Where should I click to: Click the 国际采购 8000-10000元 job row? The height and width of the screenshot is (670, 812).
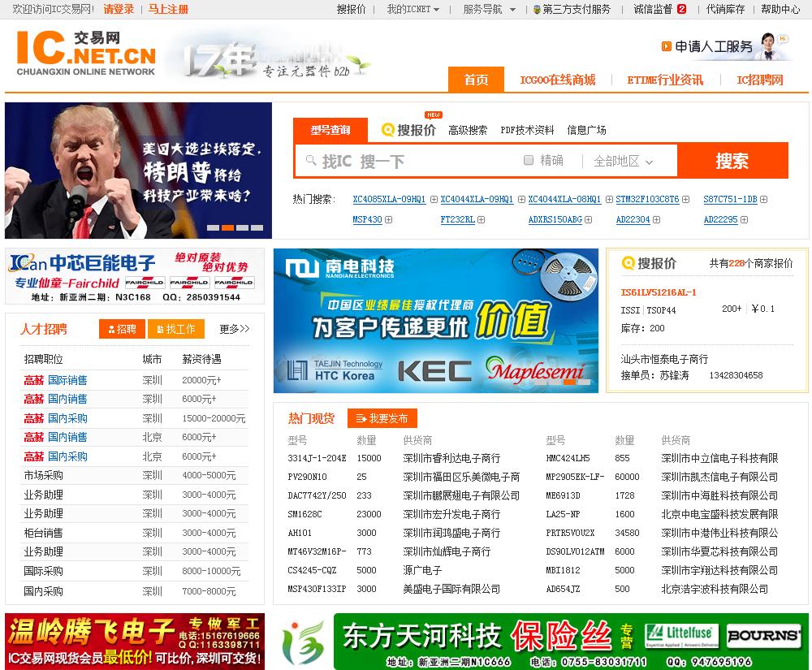(136, 571)
